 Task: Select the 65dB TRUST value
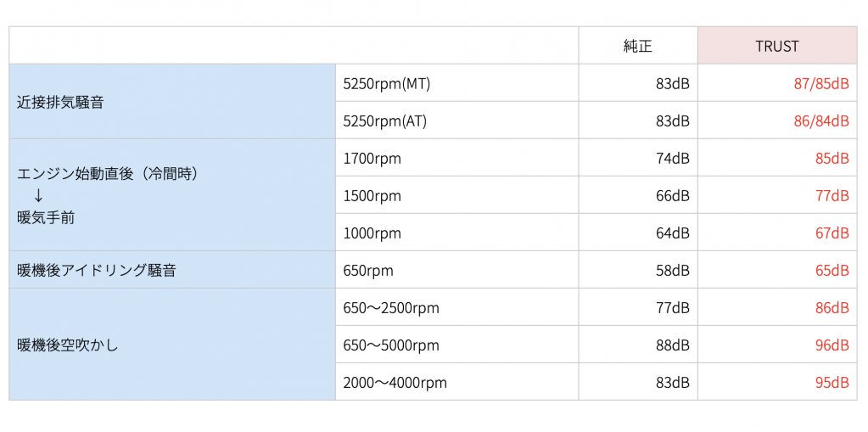(x=832, y=270)
